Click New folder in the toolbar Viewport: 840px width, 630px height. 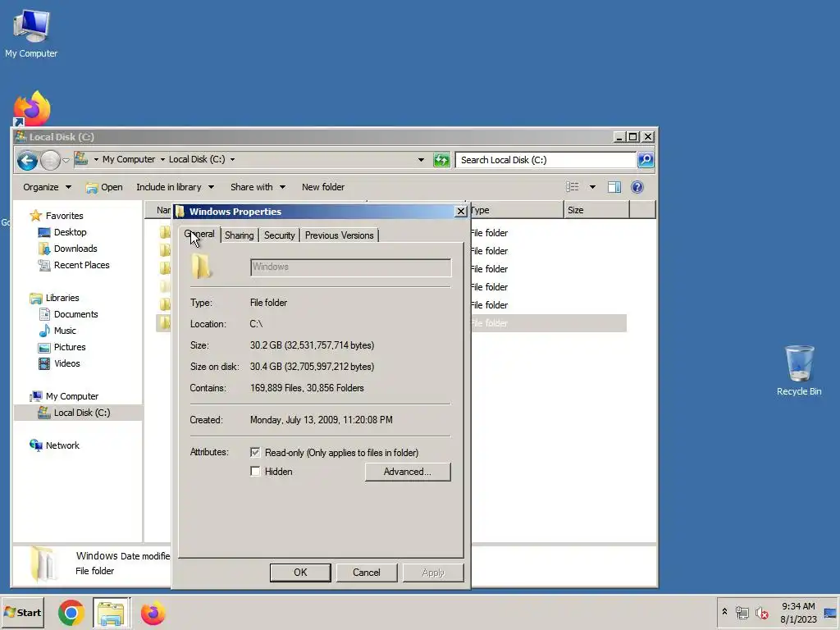point(323,187)
